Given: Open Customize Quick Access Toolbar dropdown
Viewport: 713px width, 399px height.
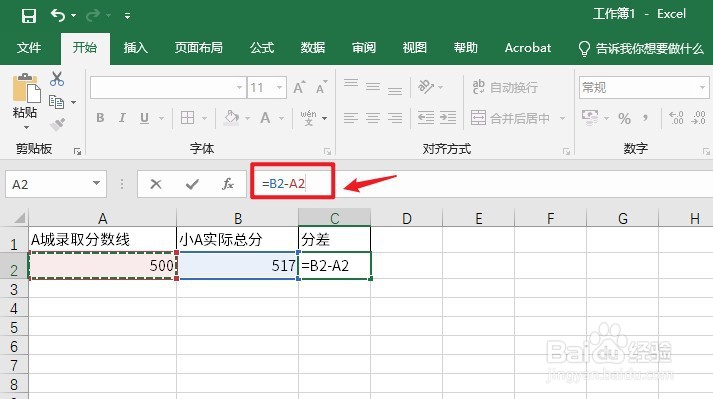Looking at the screenshot, I should coord(127,16).
